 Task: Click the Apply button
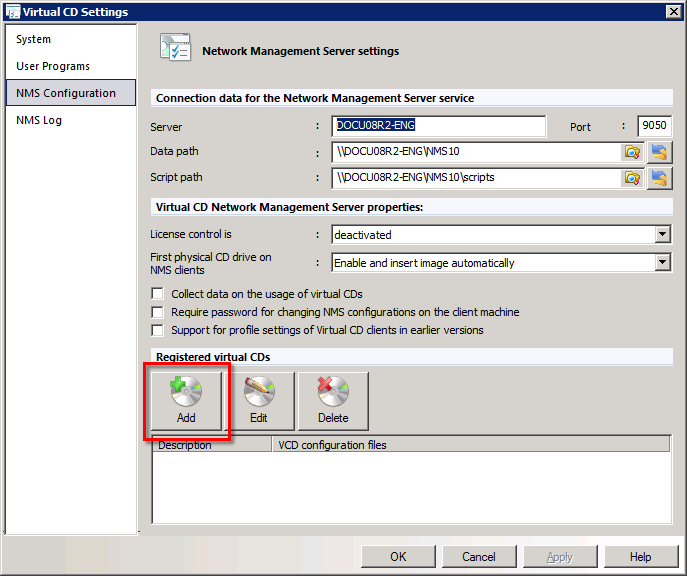click(x=560, y=556)
